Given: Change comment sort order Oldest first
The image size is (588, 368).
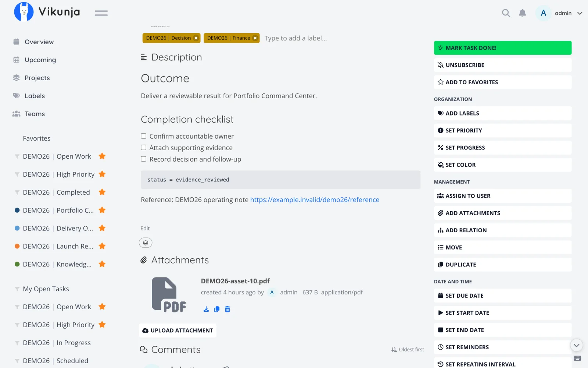Looking at the screenshot, I should 408,350.
